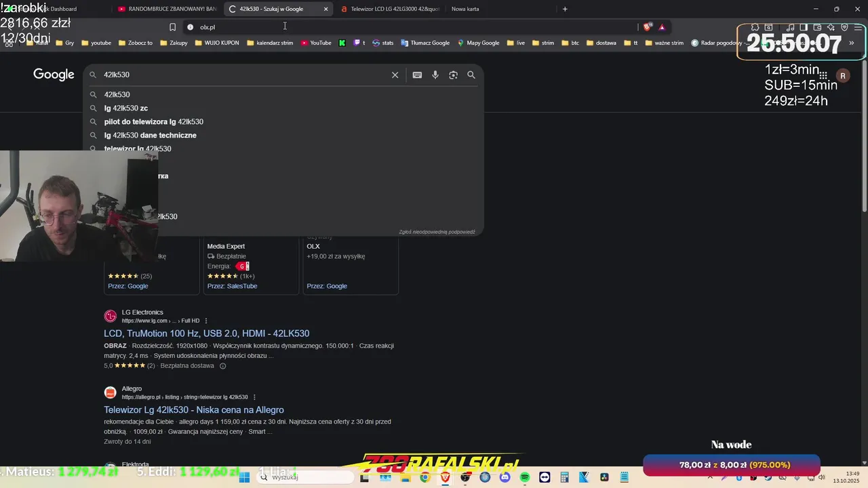
Task: Open the Brave Rewards triangle icon
Action: tap(662, 27)
